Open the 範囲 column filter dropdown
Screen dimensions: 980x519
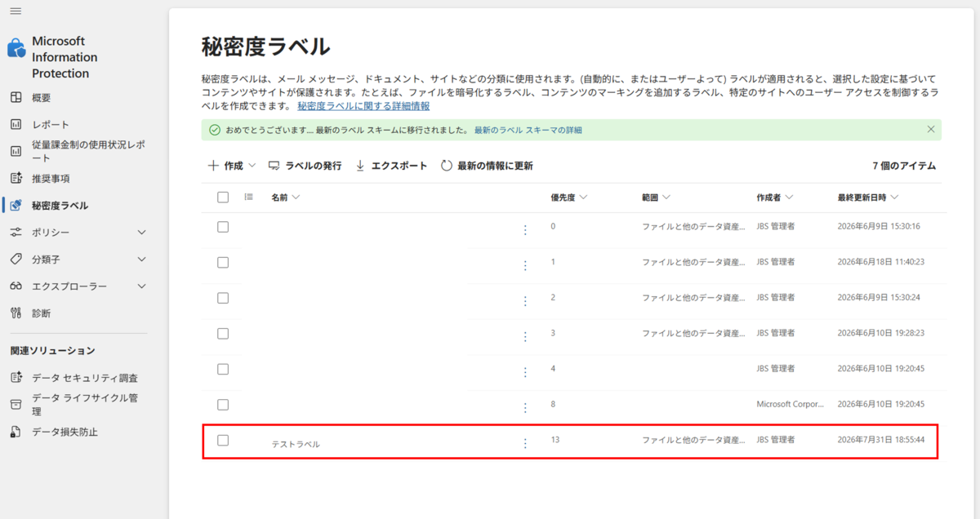point(657,197)
